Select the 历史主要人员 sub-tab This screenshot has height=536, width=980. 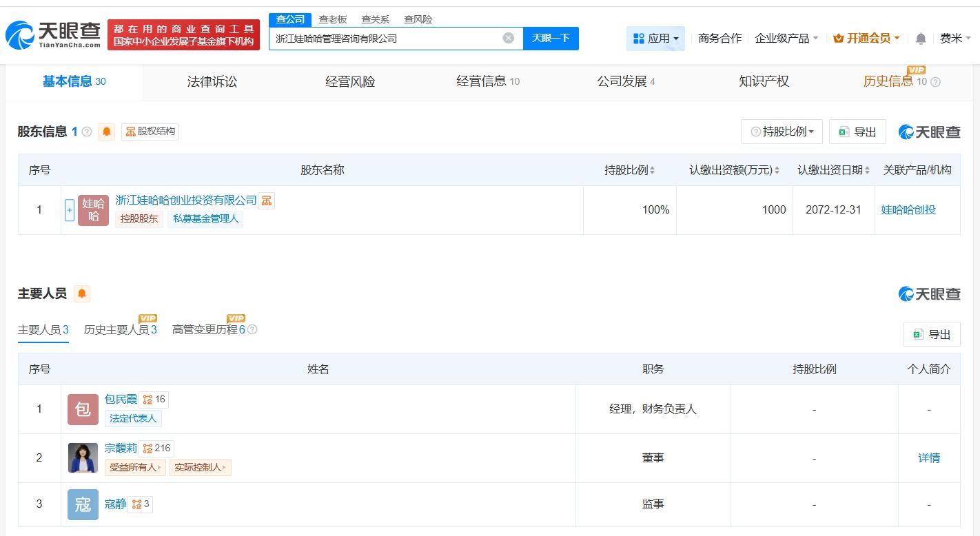(120, 330)
